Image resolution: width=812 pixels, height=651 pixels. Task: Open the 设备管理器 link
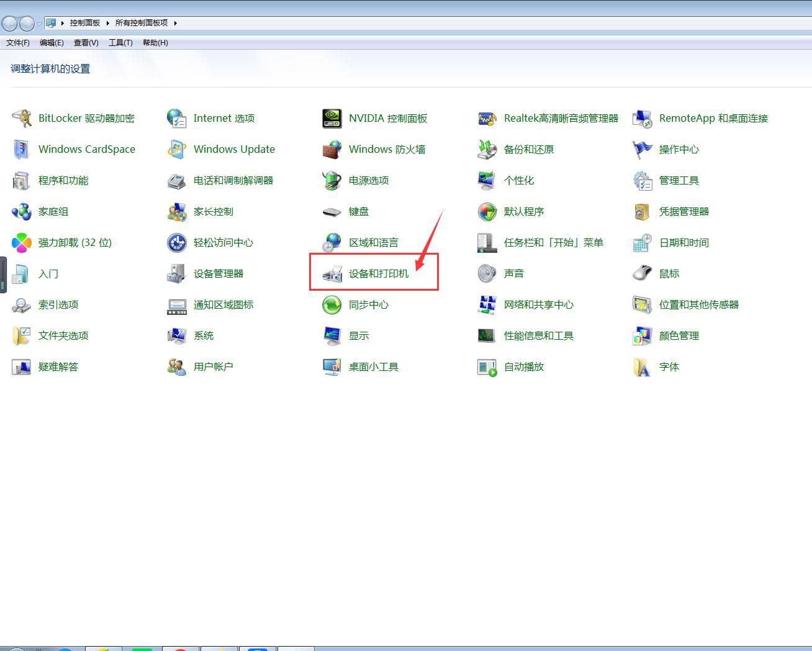coord(219,273)
